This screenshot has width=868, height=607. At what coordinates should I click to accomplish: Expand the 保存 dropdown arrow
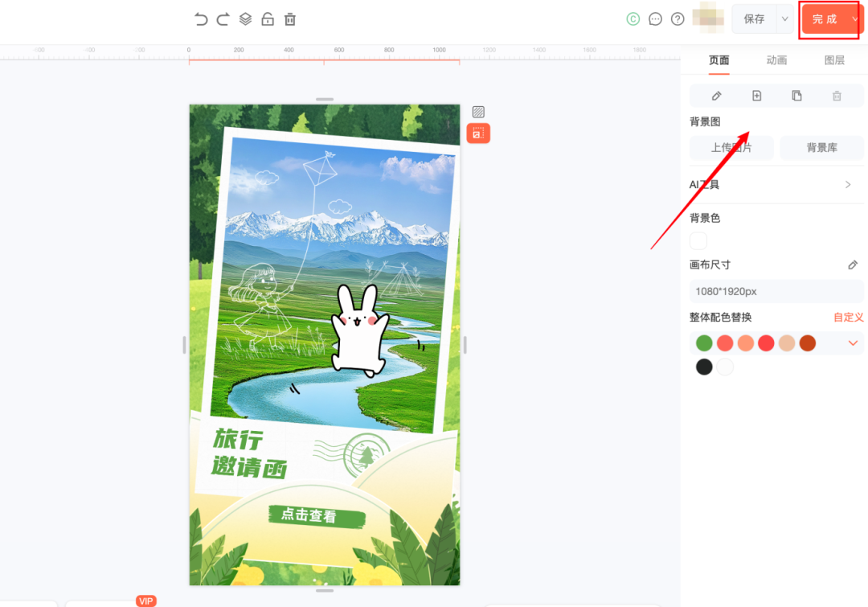coord(785,18)
